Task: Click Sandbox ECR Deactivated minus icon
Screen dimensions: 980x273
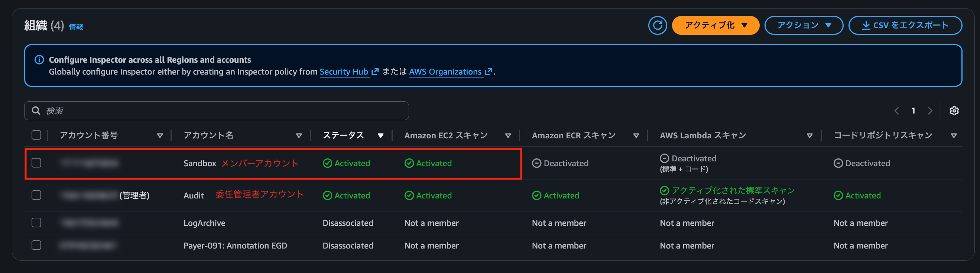Action: pos(536,163)
